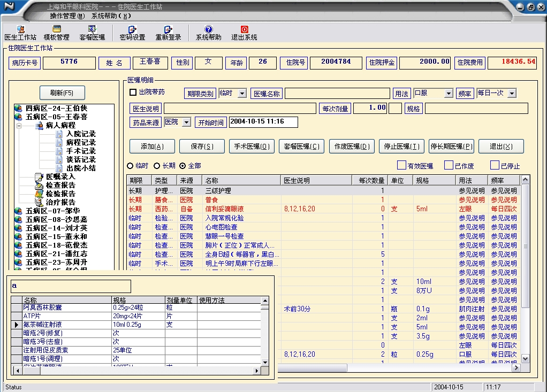Image resolution: width=547 pixels, height=392 pixels.
Task: Click the 刷新(F5) button
Action: coord(63,93)
